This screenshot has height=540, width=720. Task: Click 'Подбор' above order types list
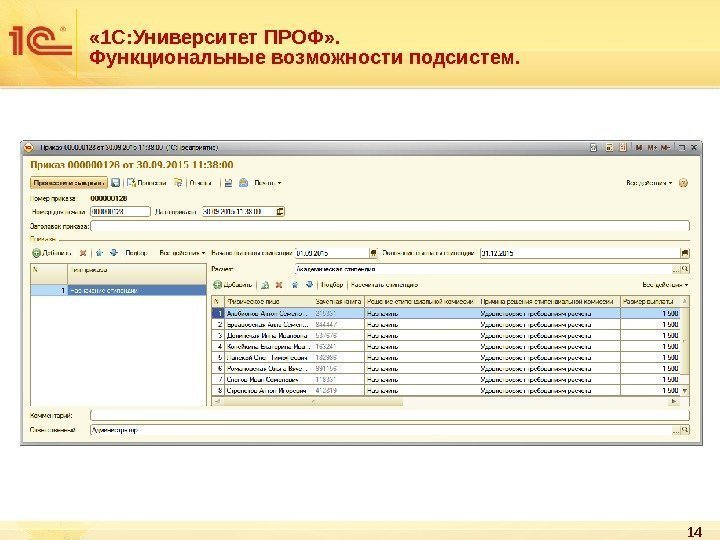(136, 253)
